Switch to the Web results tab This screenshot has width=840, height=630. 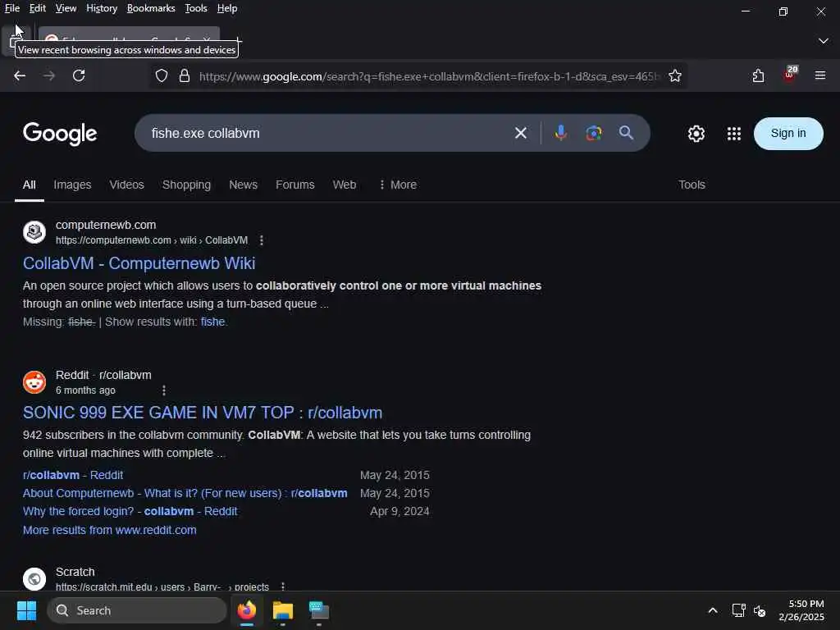click(x=345, y=185)
